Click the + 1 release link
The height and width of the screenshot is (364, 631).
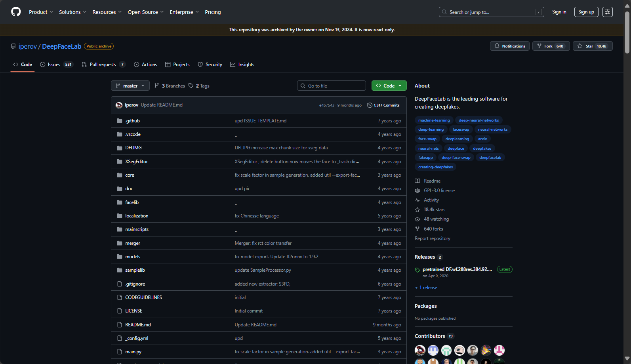[x=426, y=288]
